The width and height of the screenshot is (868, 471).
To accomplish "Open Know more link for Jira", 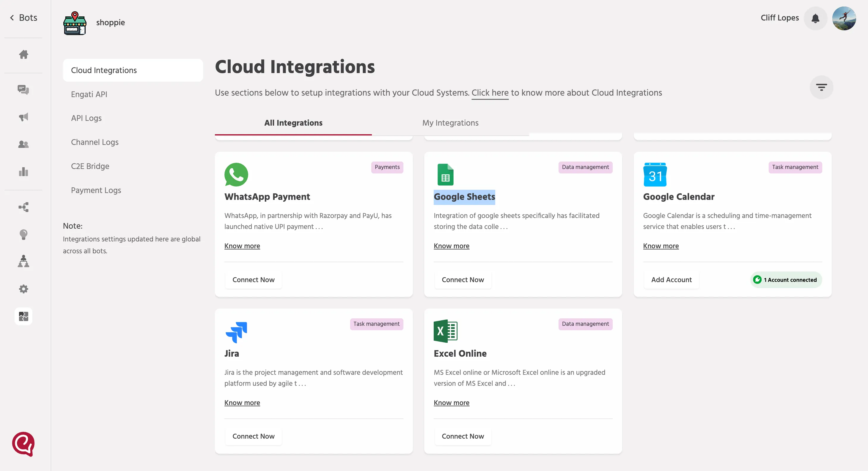I will point(242,403).
